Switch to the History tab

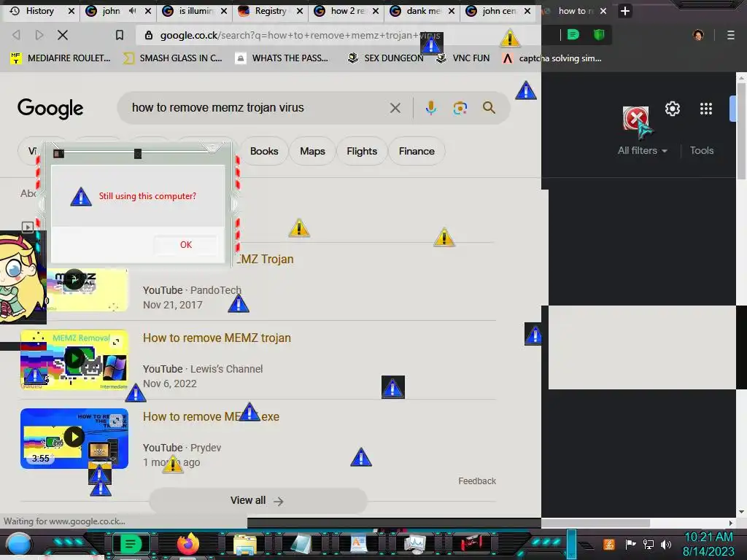click(39, 11)
